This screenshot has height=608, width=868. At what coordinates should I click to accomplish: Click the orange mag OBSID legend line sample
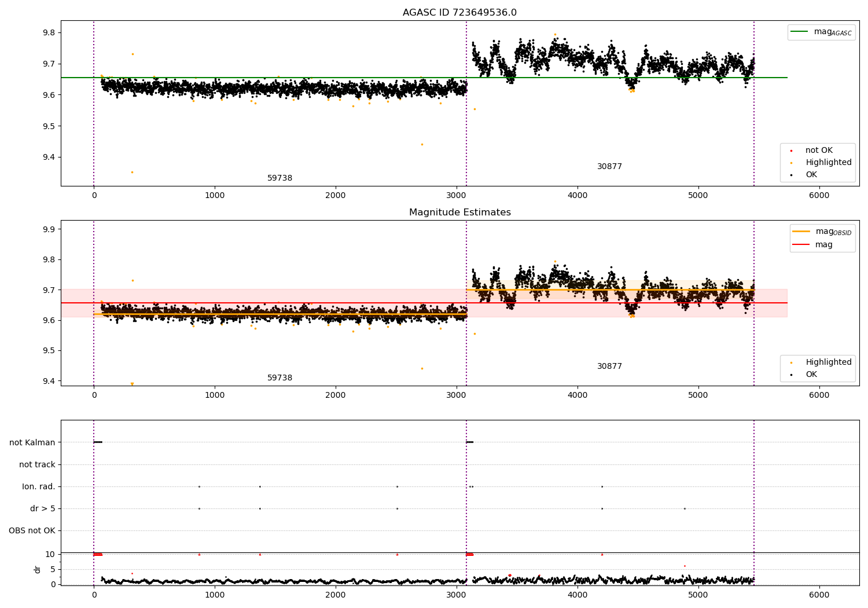point(801,232)
